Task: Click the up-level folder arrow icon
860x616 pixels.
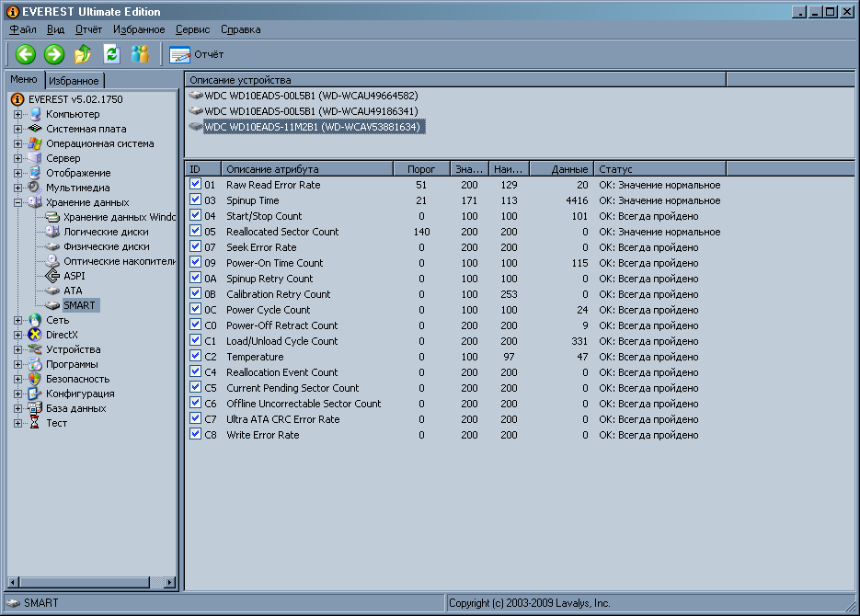Action: pyautogui.click(x=83, y=54)
